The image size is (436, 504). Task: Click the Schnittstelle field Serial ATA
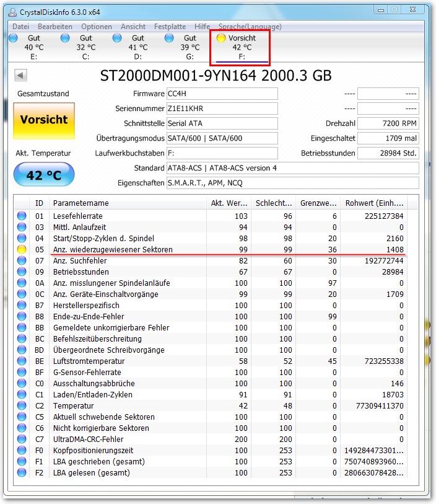tap(222, 123)
